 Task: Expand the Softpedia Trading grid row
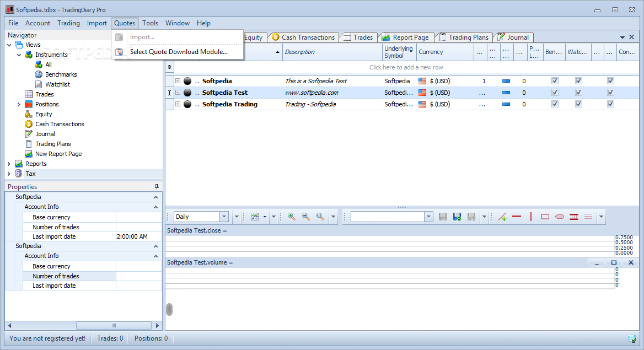pyautogui.click(x=178, y=104)
